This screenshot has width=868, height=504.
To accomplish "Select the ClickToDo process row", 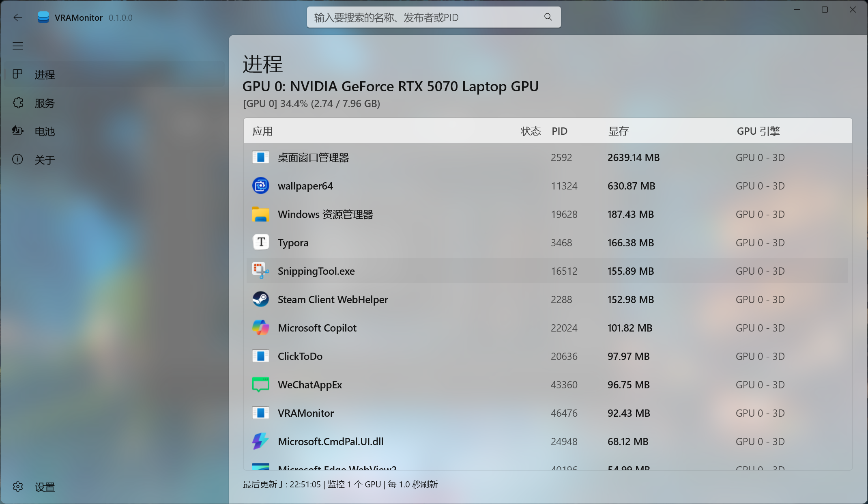I will click(446, 356).
